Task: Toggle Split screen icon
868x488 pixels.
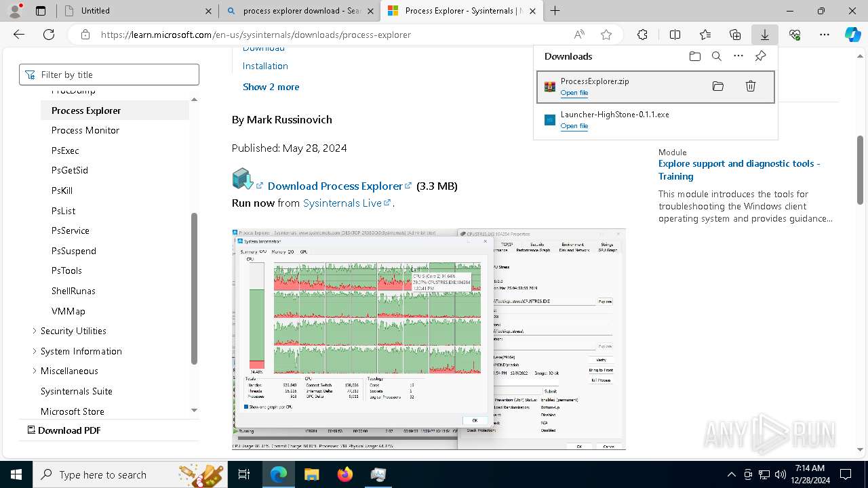Action: (675, 35)
